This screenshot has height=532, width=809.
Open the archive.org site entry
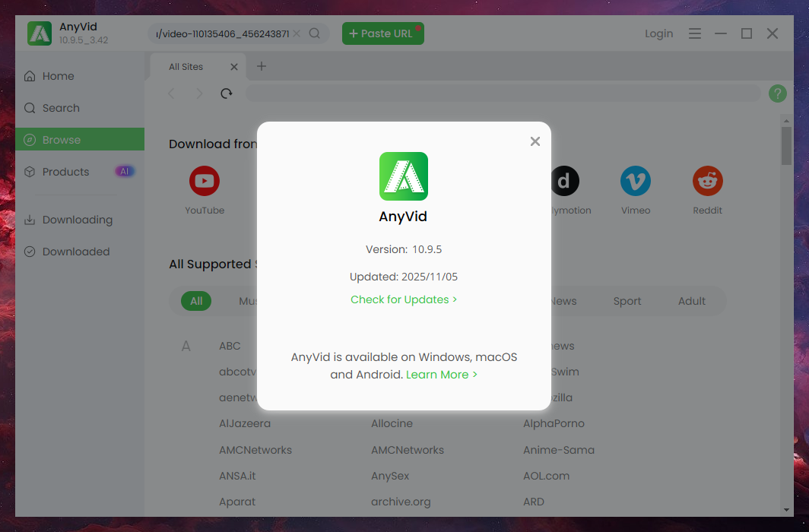tap(401, 502)
